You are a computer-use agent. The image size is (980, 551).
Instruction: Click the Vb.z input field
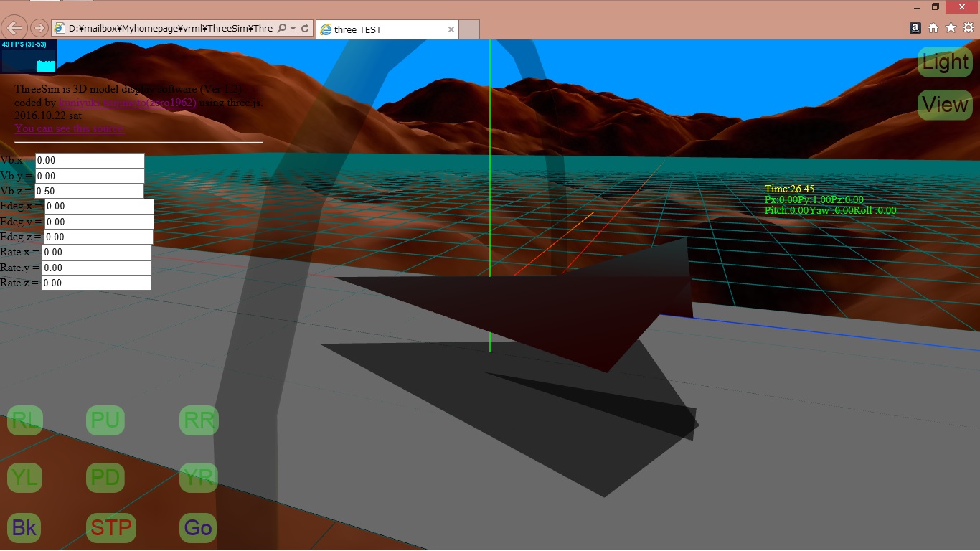(x=89, y=192)
